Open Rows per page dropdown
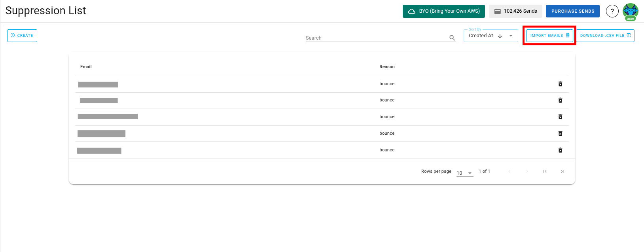Viewport: 644px width, 252px height. 465,173
